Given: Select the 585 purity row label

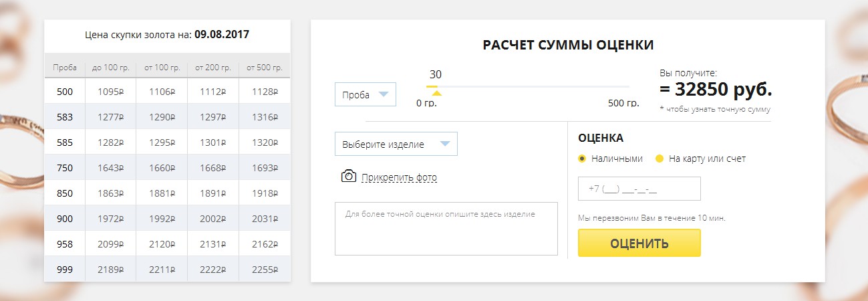Looking at the screenshot, I should click(65, 142).
